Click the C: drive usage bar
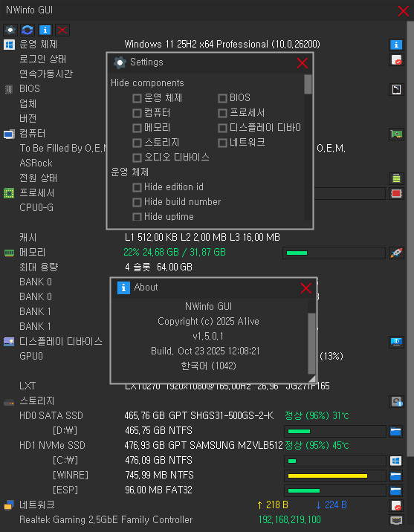Screen dimensions: 414x532 (335, 461)
